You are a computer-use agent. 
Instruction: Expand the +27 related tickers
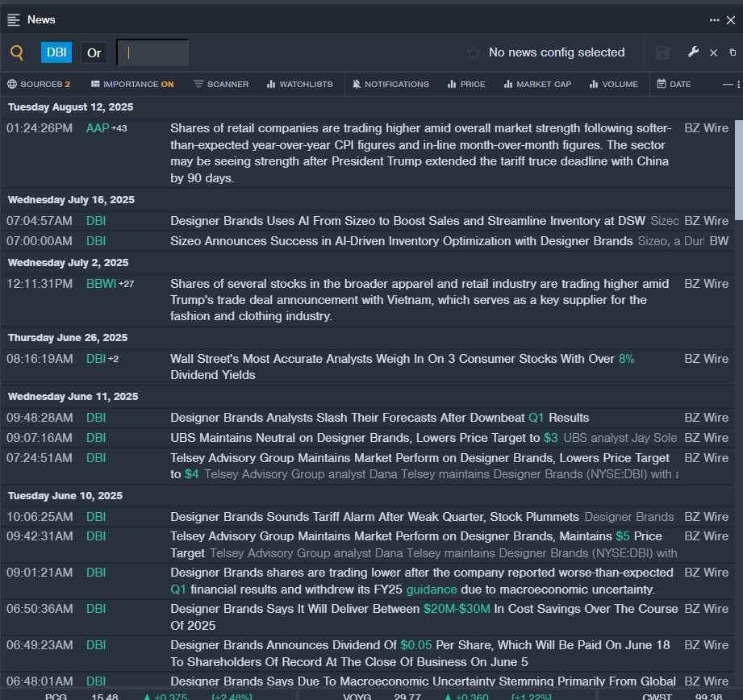pos(126,284)
